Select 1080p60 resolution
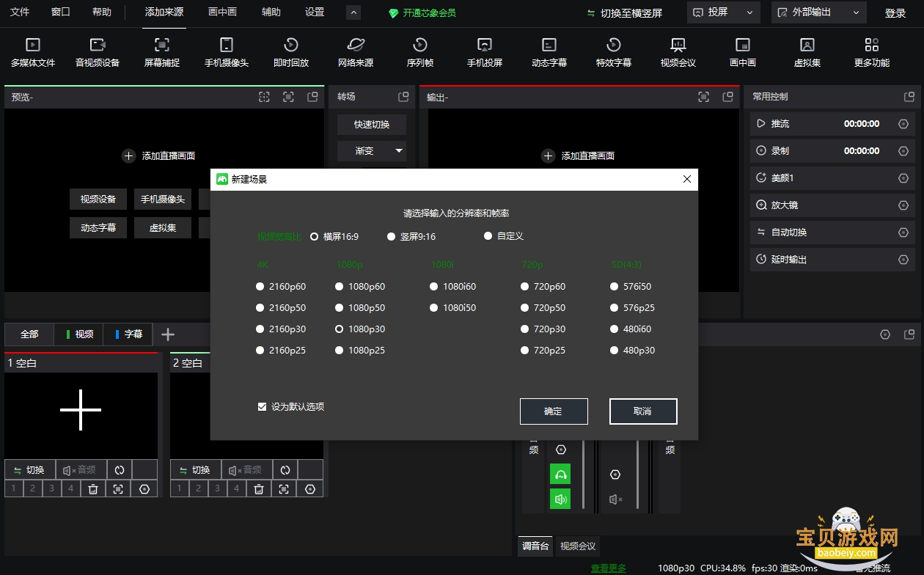The width and height of the screenshot is (924, 575). coord(360,287)
